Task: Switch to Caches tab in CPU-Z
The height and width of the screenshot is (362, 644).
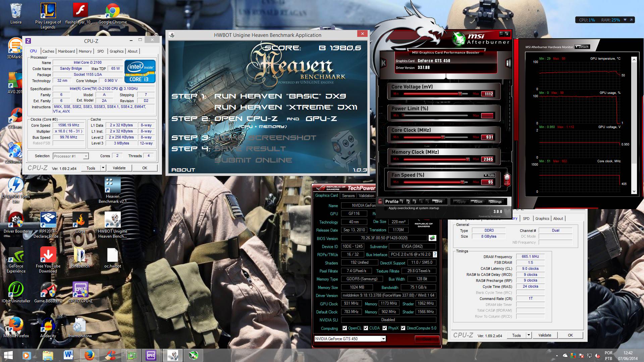Action: click(48, 51)
